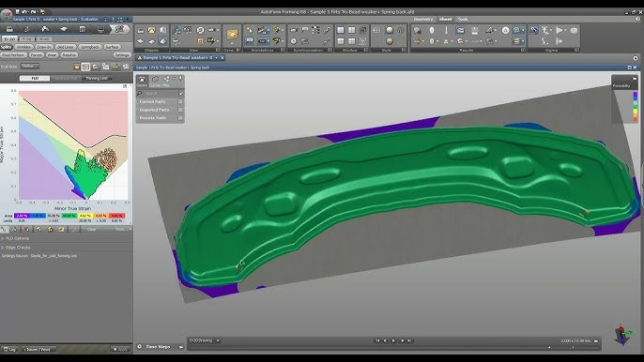Open the Eval Area Define dropdown
The width and height of the screenshot is (644, 362).
(30, 66)
